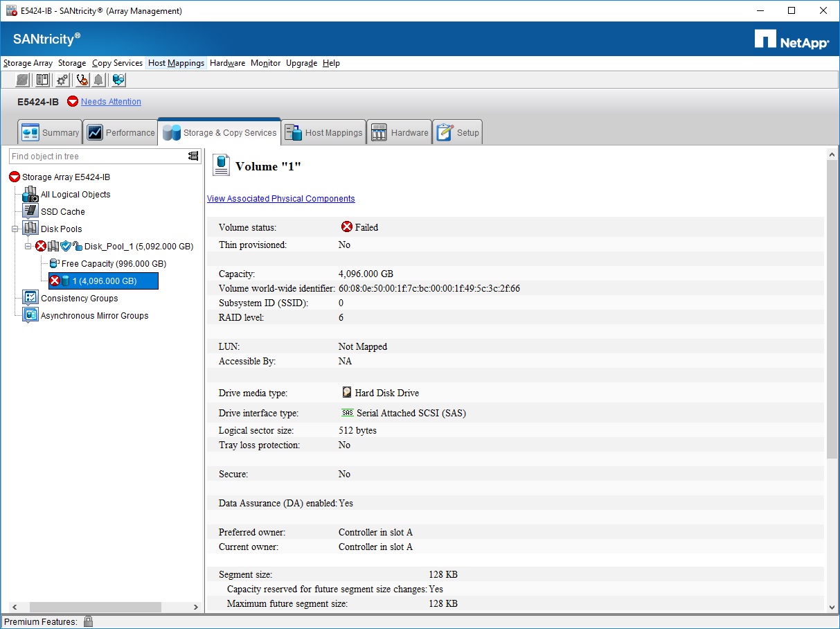840x629 pixels.
Task: Open the event log using the book toolbar icon
Action: 42,80
